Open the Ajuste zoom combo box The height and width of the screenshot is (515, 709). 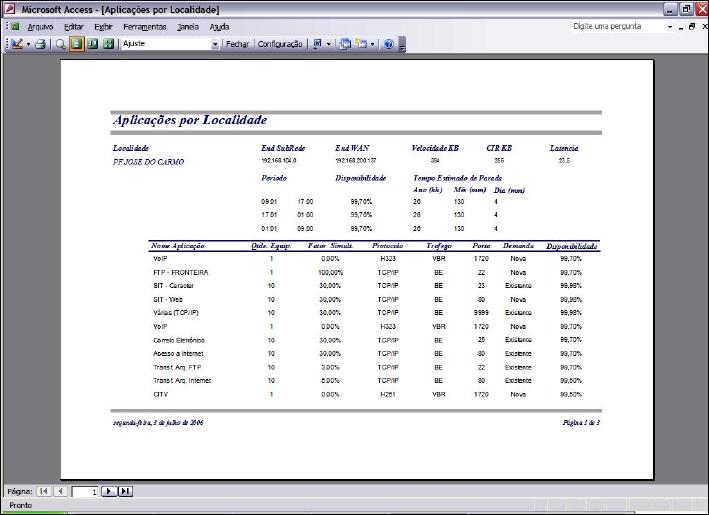(170, 44)
